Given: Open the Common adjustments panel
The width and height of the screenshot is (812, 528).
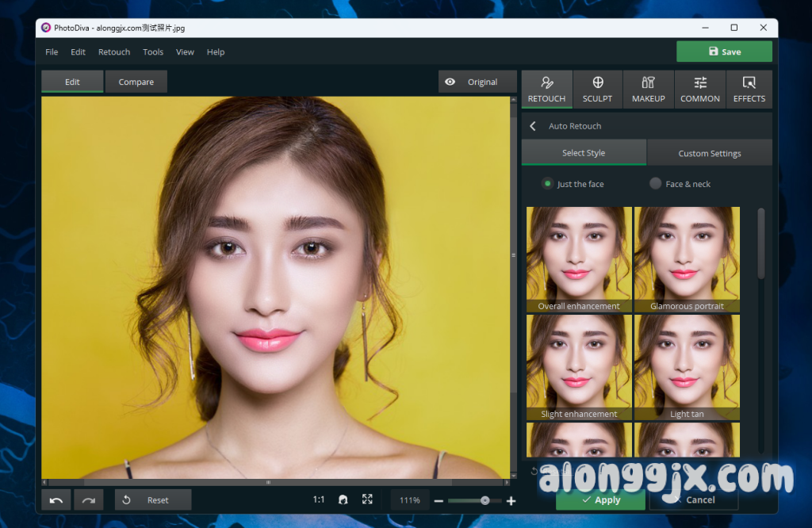Looking at the screenshot, I should coord(699,89).
